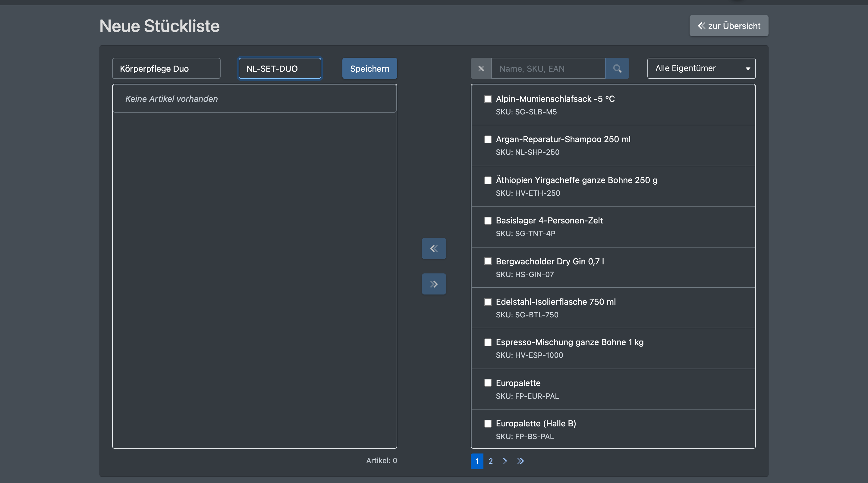
Task: Select page 1 in pagination
Action: point(477,461)
